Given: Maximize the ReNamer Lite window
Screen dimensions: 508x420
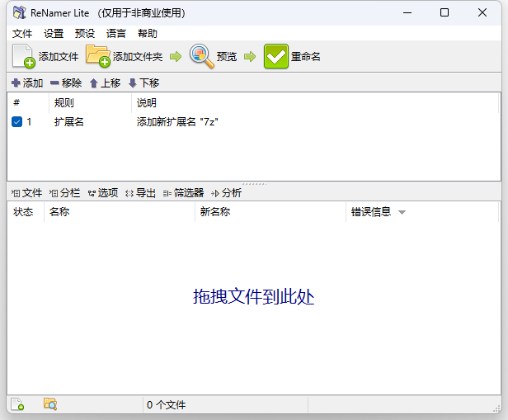Looking at the screenshot, I should pyautogui.click(x=444, y=13).
